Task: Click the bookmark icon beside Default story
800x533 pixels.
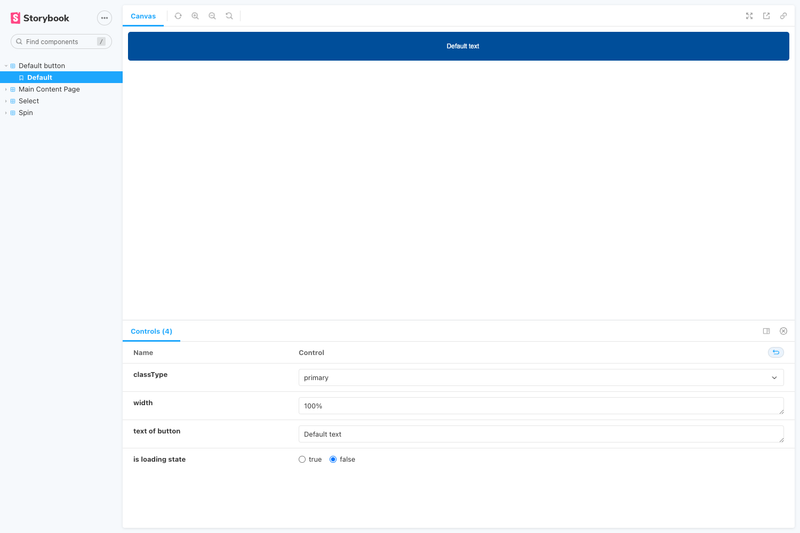Action: (21, 78)
